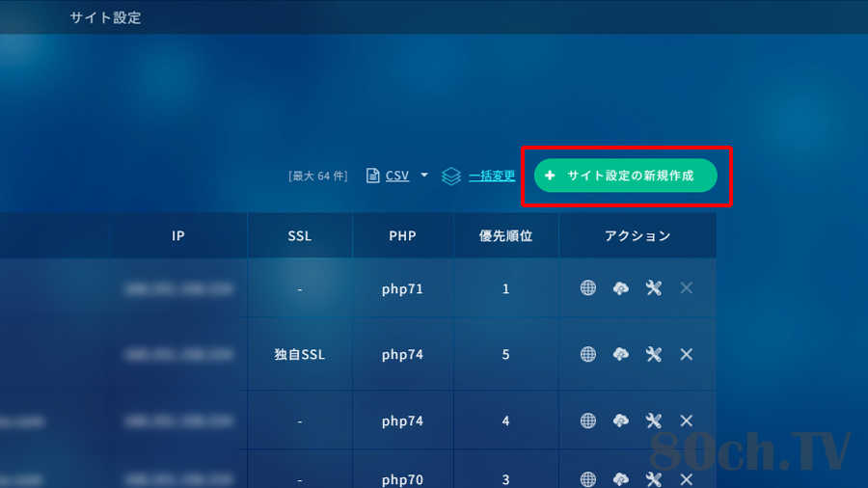
Task: Click the priority value 1
Action: [x=506, y=288]
